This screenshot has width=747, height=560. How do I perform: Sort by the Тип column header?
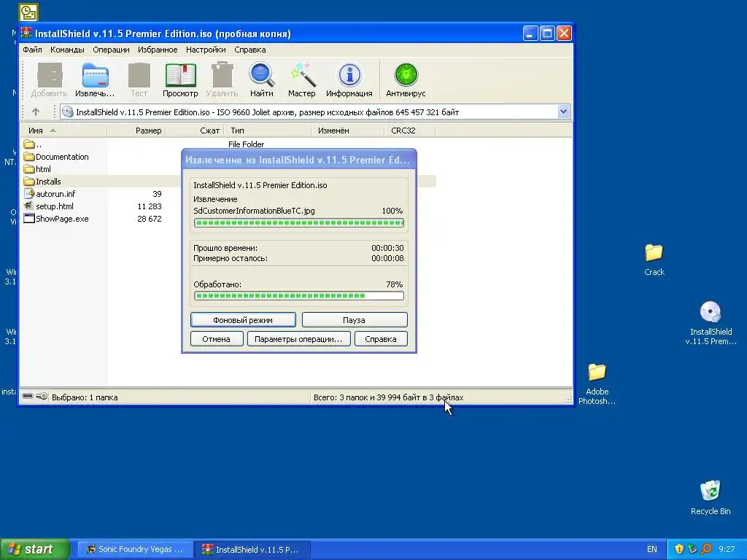point(267,131)
